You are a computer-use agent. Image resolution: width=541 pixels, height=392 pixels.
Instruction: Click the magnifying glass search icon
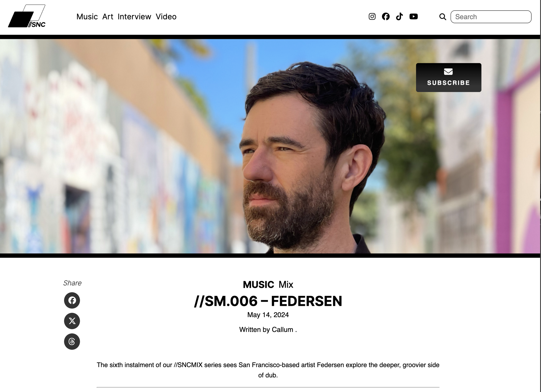443,17
